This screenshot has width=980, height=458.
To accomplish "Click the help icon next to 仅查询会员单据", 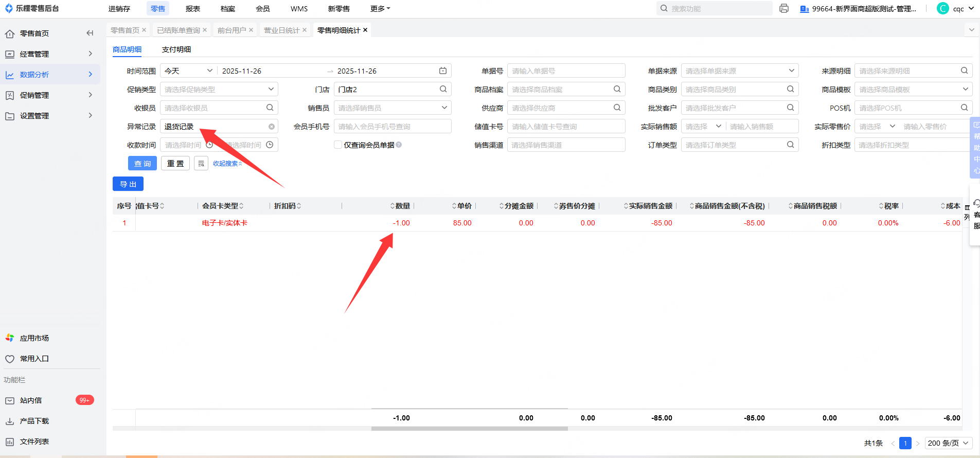I will tap(399, 145).
